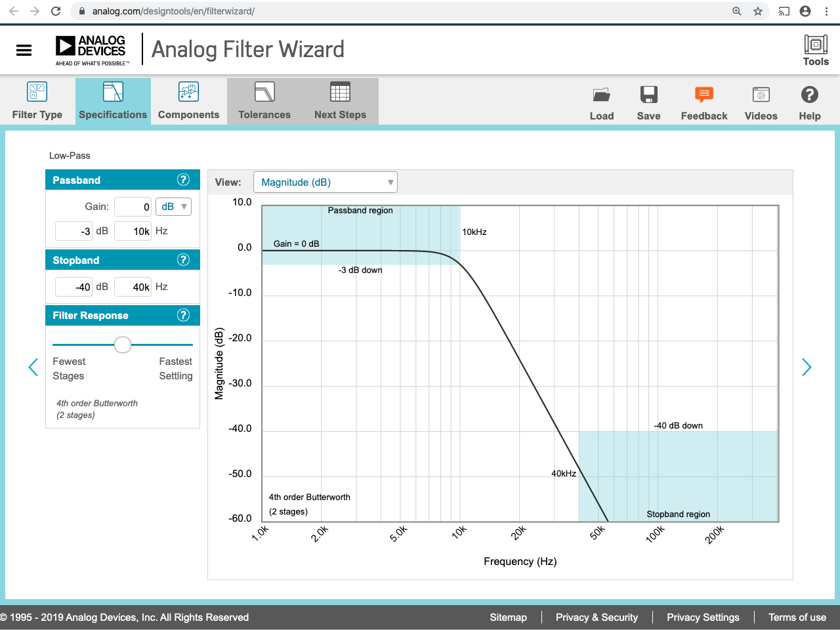Click the 'Passband region' chart label
Screen dimensions: 840x630
tap(360, 211)
